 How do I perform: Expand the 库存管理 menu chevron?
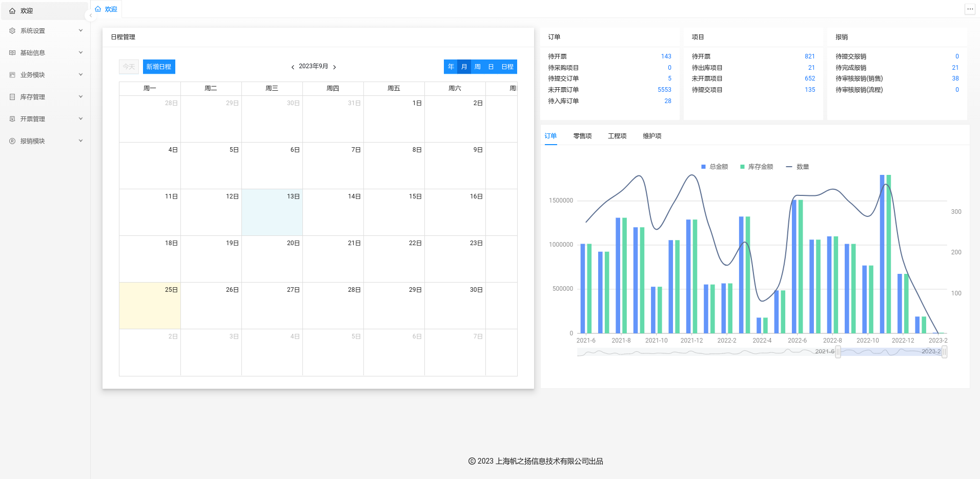[x=80, y=97]
